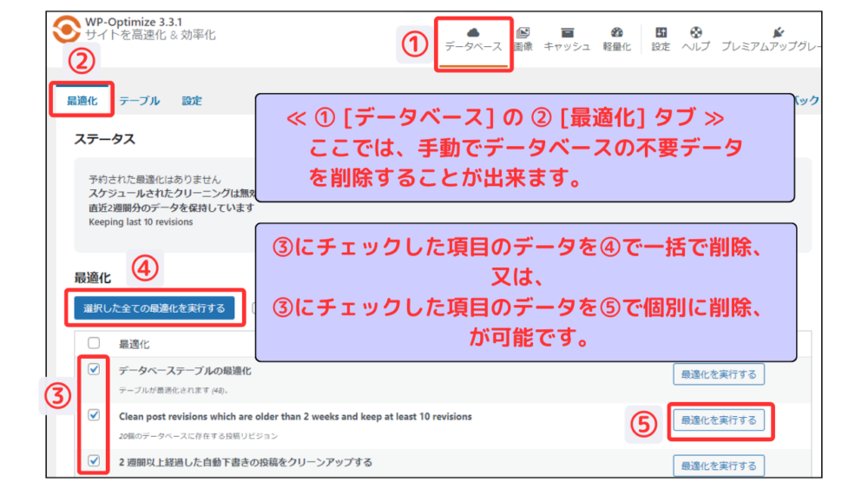Uncheck データベーステーブルの最適化 checkbox
868x489 pixels.
(x=94, y=369)
